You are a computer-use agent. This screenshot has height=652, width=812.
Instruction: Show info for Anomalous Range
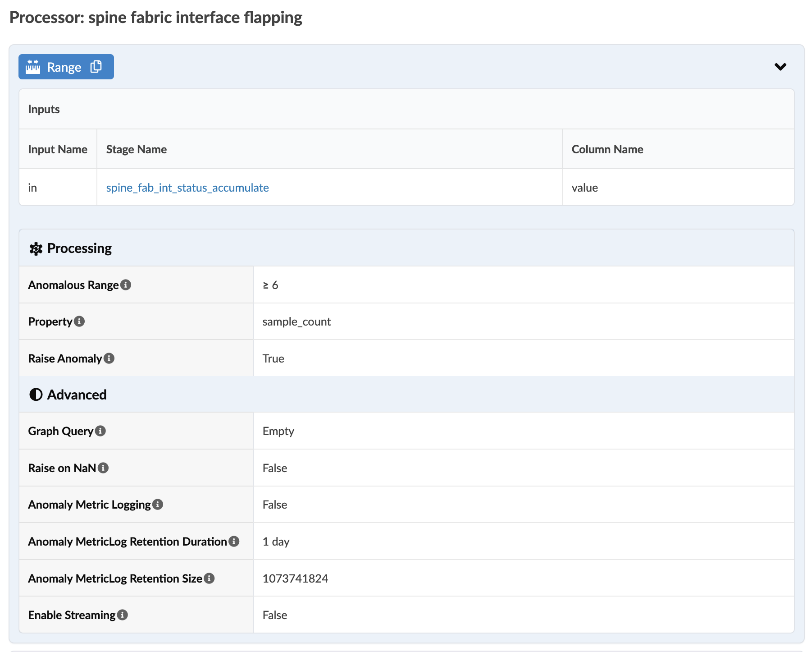pyautogui.click(x=126, y=285)
